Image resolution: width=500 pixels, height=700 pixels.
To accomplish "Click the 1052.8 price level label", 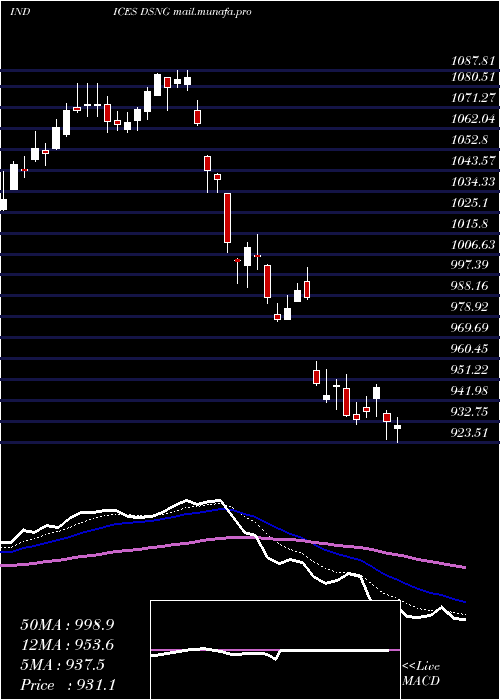I will [471, 140].
